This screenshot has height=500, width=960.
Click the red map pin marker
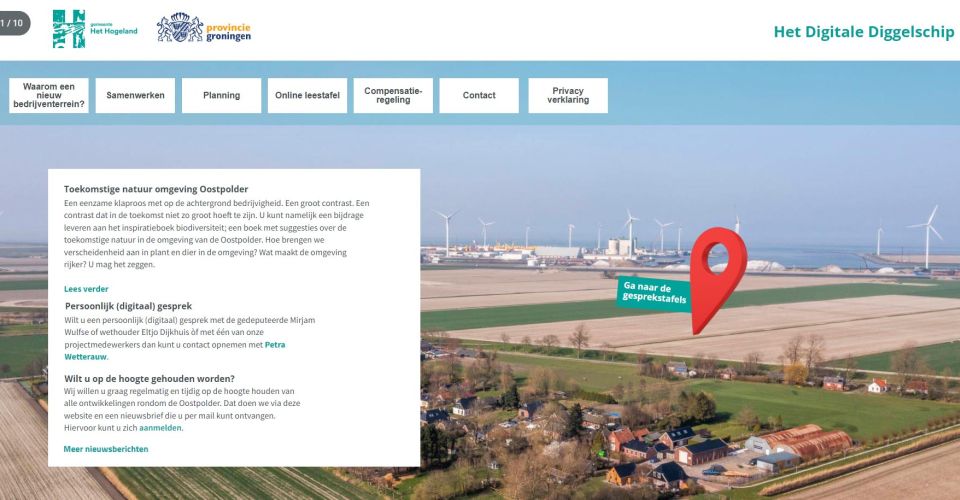717,270
